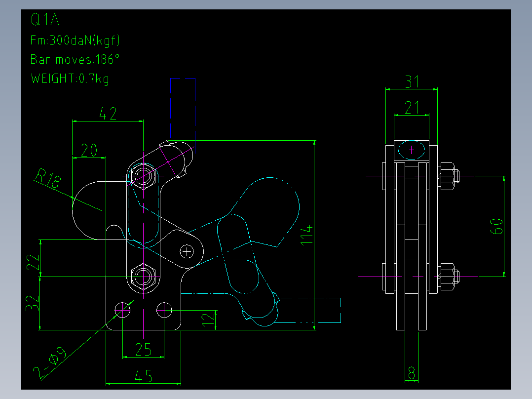Select the R18 radius dimension
The height and width of the screenshot is (399, 532).
pyautogui.click(x=48, y=178)
